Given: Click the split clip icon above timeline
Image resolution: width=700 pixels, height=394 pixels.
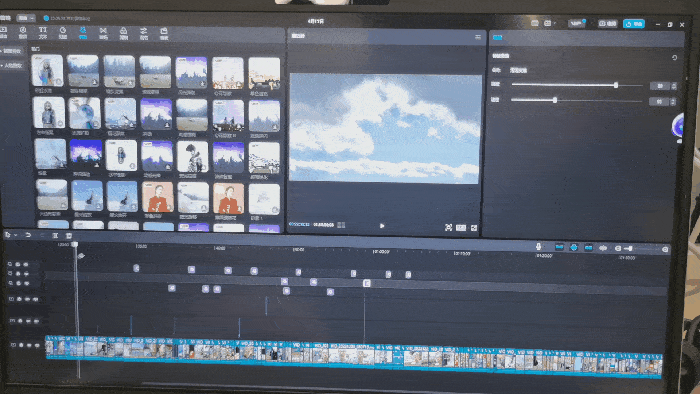Looking at the screenshot, I should point(55,236).
